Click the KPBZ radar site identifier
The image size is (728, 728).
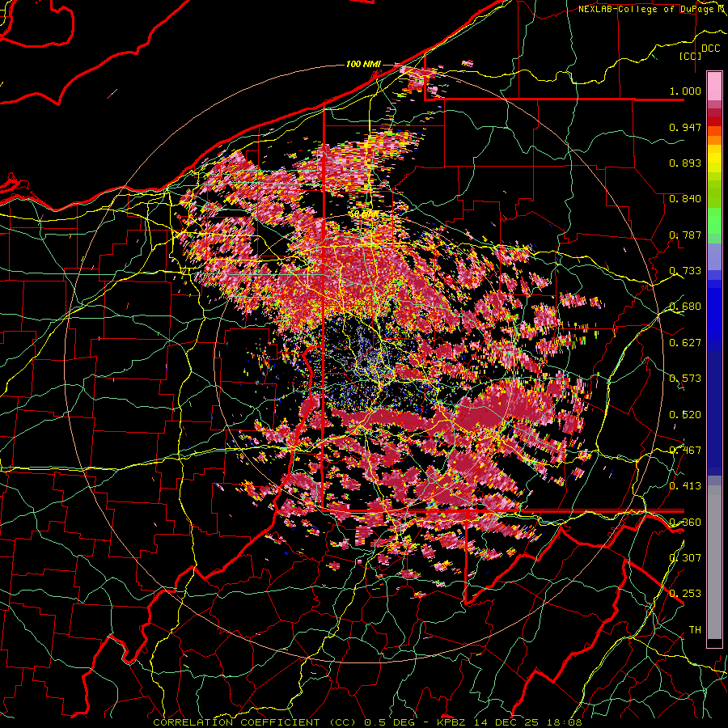[x=451, y=722]
